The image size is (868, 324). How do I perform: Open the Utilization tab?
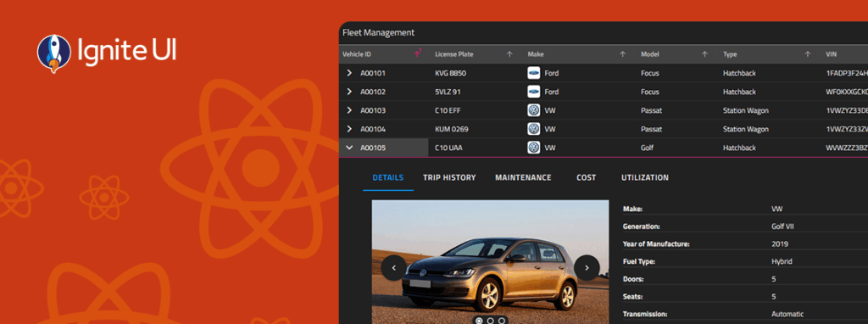645,178
